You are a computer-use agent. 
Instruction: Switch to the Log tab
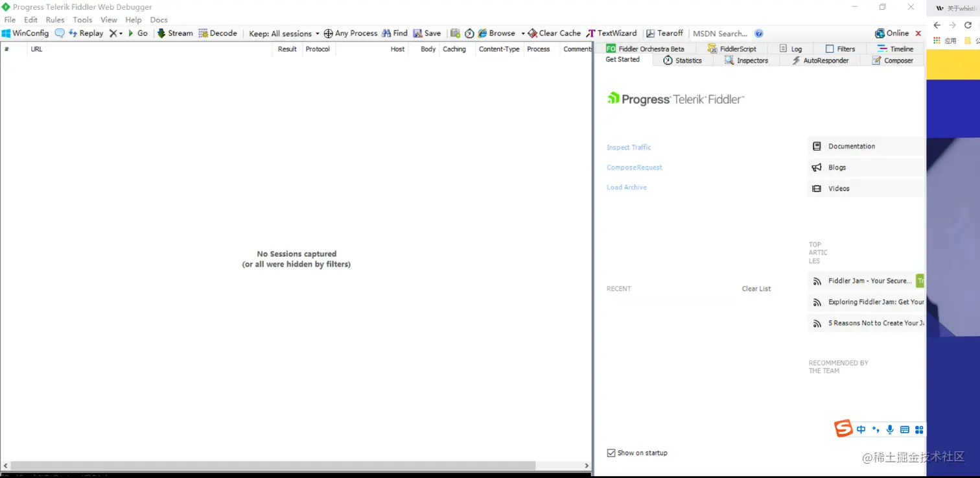pyautogui.click(x=791, y=49)
